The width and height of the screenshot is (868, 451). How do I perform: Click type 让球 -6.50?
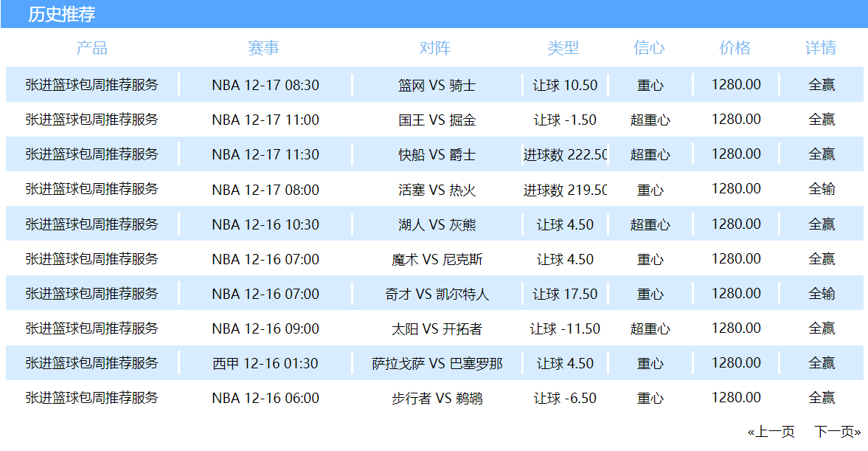pos(565,399)
